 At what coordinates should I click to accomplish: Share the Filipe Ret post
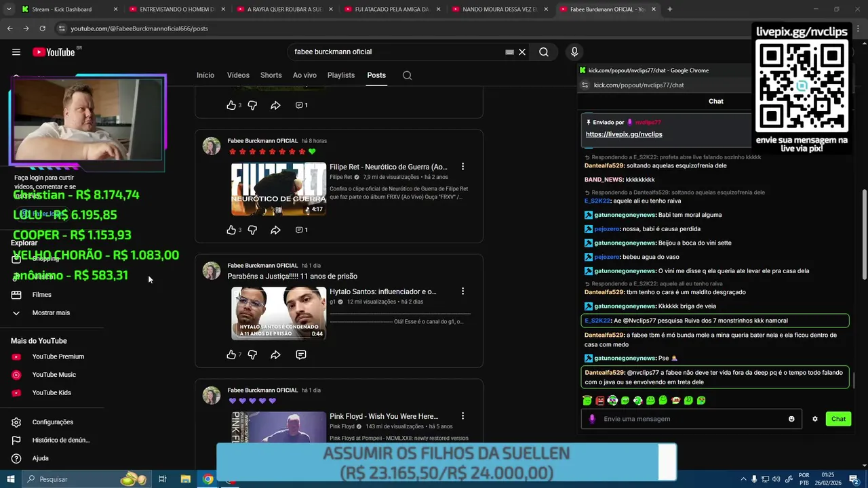click(x=275, y=230)
